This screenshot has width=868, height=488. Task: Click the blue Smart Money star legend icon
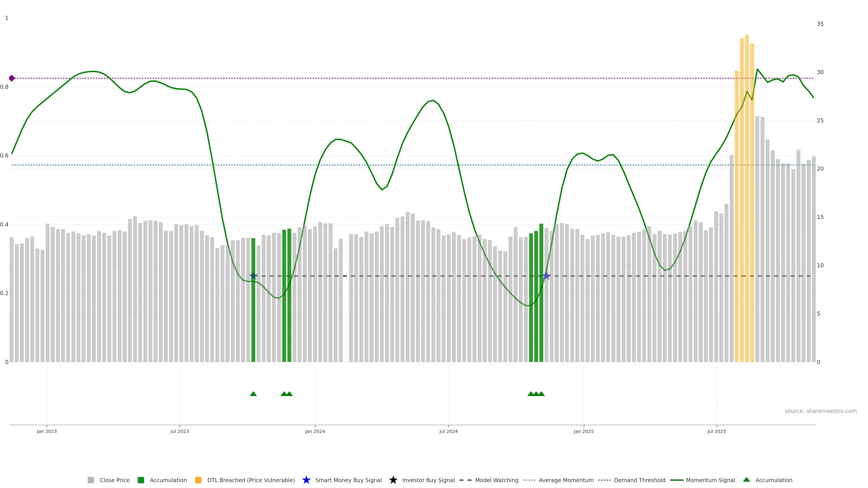(306, 480)
